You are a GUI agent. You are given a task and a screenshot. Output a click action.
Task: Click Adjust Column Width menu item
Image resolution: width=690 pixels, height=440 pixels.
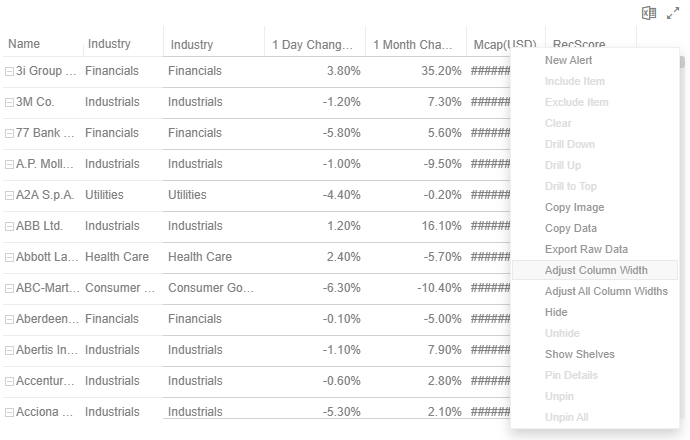coord(595,270)
